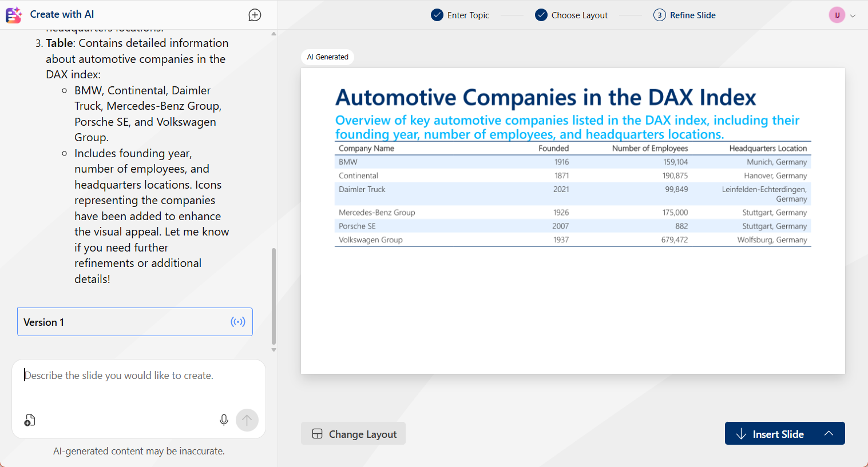Click the chat panel scrollbar thumb
The height and width of the screenshot is (467, 868).
274,296
